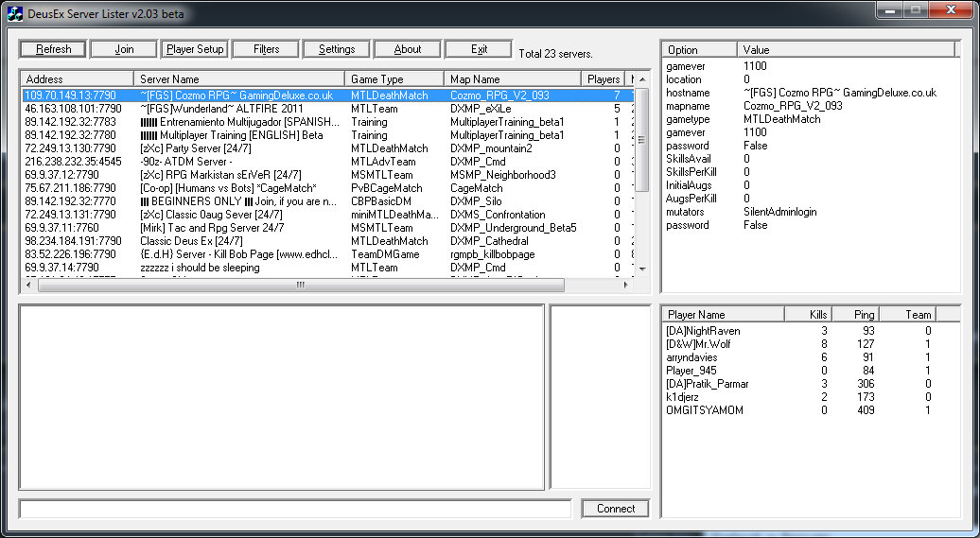Sort servers by Game Type column
Screen dimensions: 980x538
pyautogui.click(x=394, y=79)
